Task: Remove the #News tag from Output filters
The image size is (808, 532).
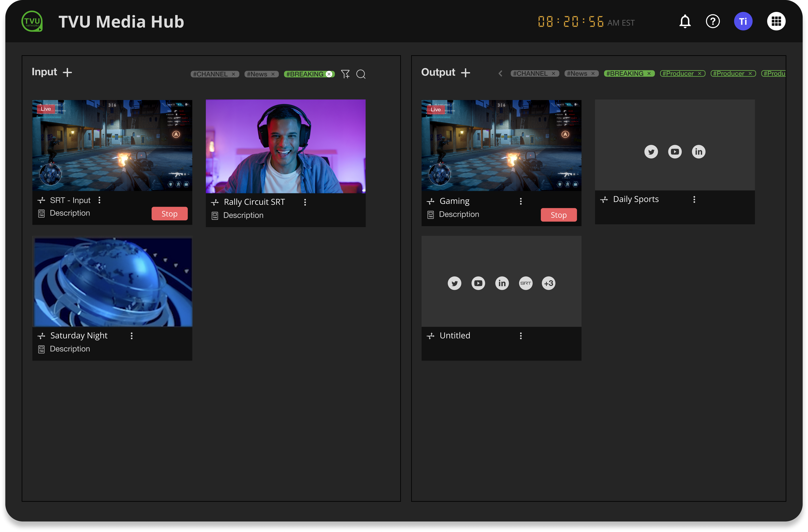Action: [593, 73]
